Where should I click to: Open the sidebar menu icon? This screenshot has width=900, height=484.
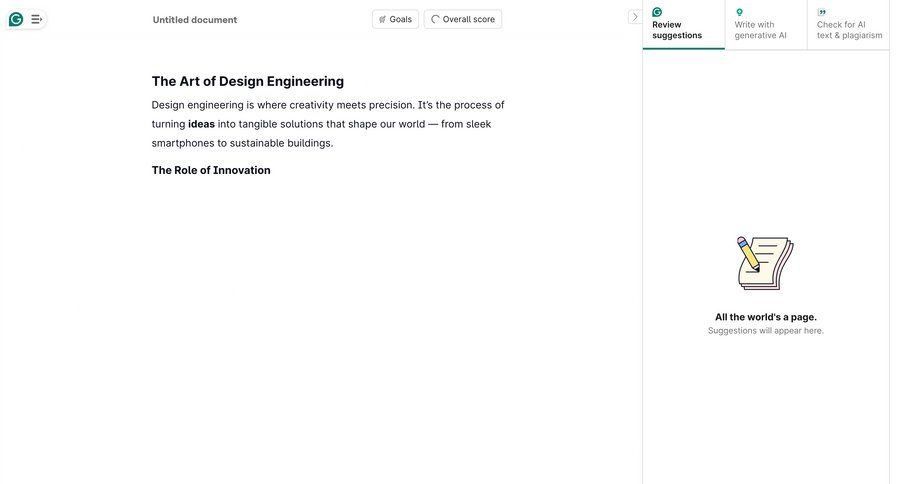[x=36, y=20]
